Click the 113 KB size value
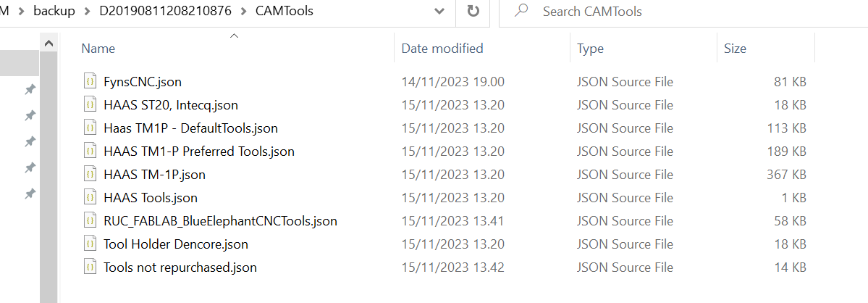The width and height of the screenshot is (868, 303). coord(787,128)
